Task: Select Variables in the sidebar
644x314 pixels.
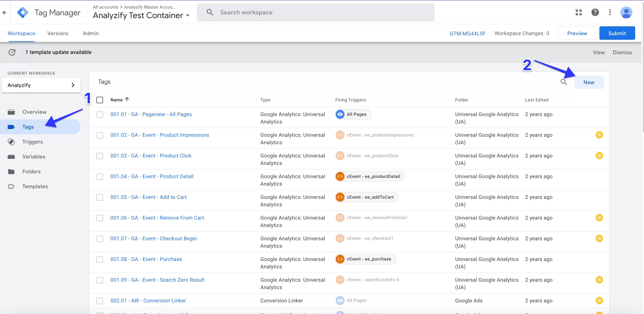Action: coord(34,157)
